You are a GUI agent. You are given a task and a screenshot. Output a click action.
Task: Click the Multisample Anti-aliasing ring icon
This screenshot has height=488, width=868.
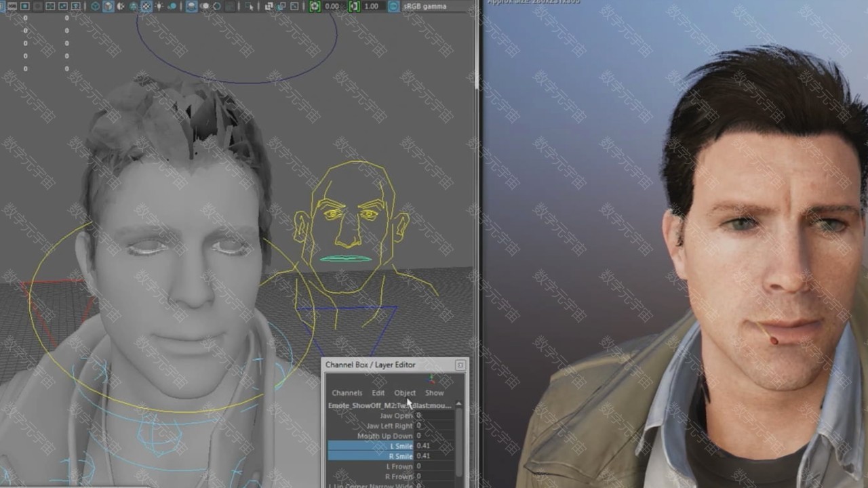click(x=216, y=6)
